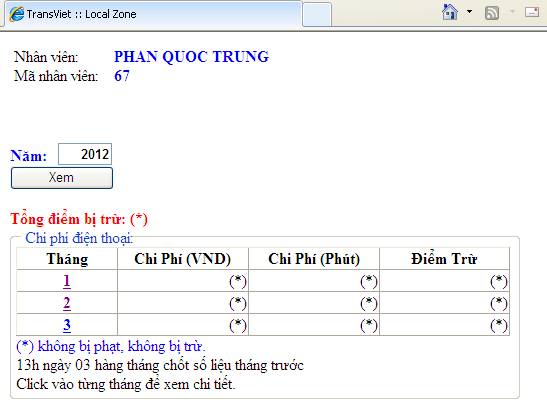Viewport: 547px width, 410px height.
Task: Click the Read Mail envelope icon
Action: point(532,12)
